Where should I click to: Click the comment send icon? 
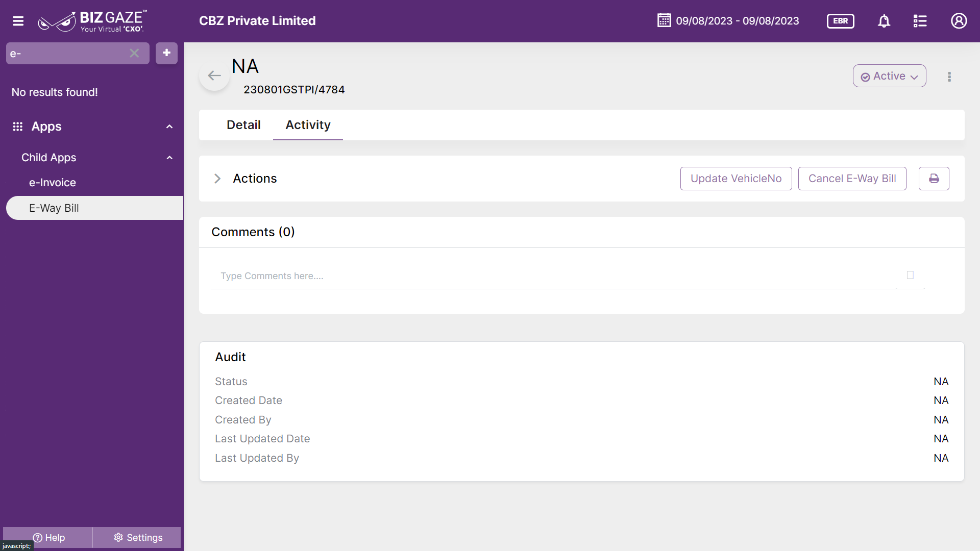click(910, 275)
